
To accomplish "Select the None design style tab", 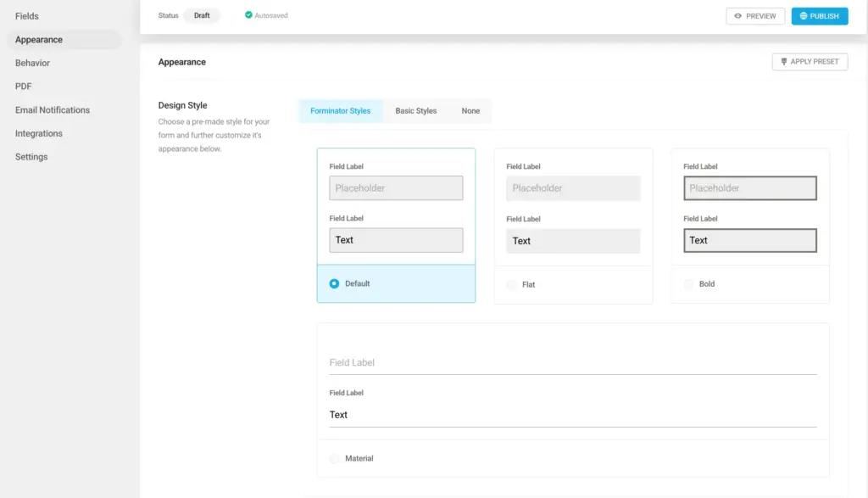I will [x=470, y=111].
